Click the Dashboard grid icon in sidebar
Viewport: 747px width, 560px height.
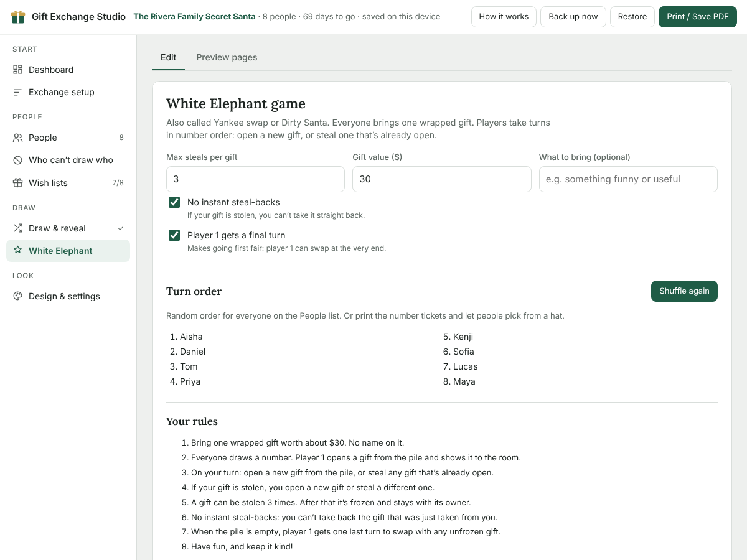tap(17, 70)
